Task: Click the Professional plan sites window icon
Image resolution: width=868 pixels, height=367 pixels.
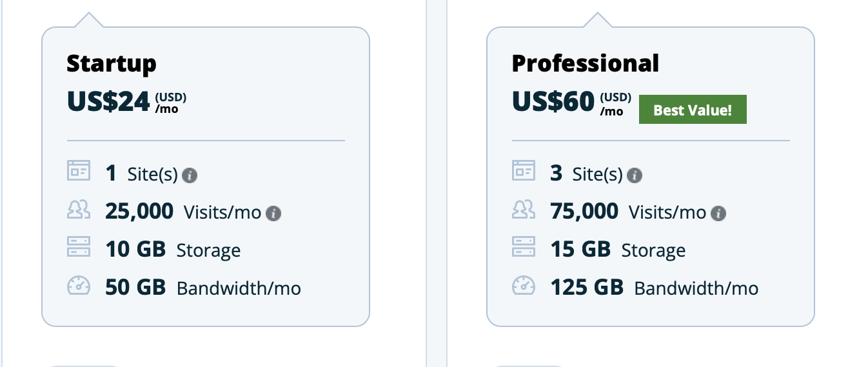Action: (x=524, y=171)
